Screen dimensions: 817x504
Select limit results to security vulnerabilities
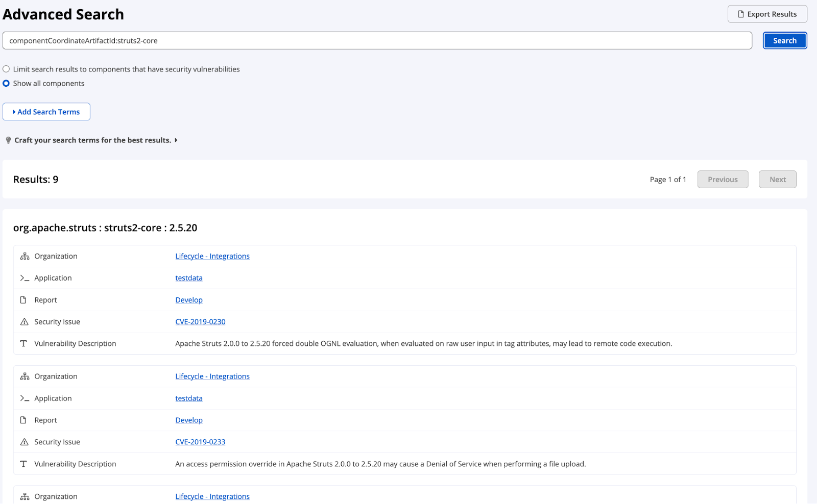tap(6, 69)
